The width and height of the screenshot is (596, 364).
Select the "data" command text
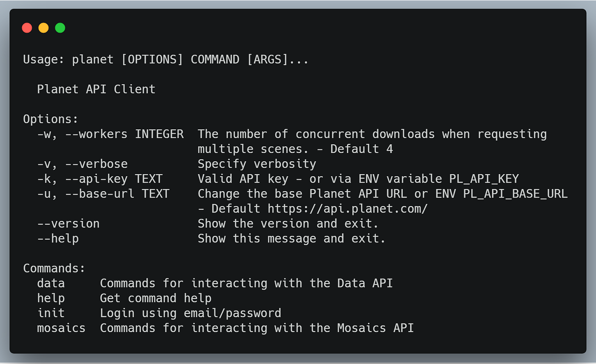[x=51, y=283]
